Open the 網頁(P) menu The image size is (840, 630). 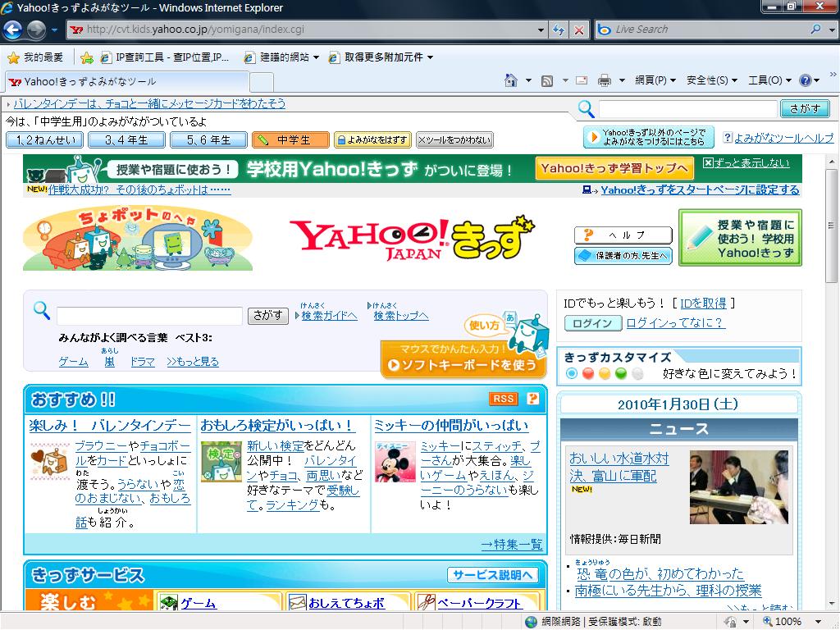[x=655, y=80]
